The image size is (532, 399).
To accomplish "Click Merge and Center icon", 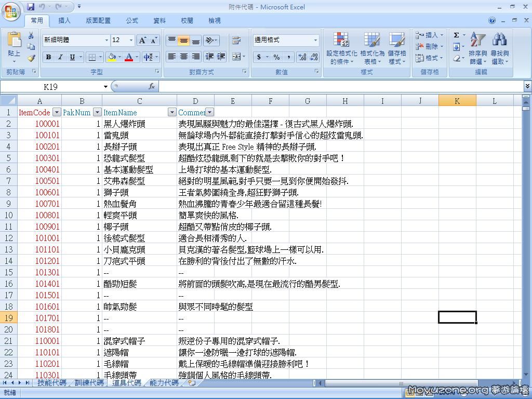I will [x=236, y=56].
